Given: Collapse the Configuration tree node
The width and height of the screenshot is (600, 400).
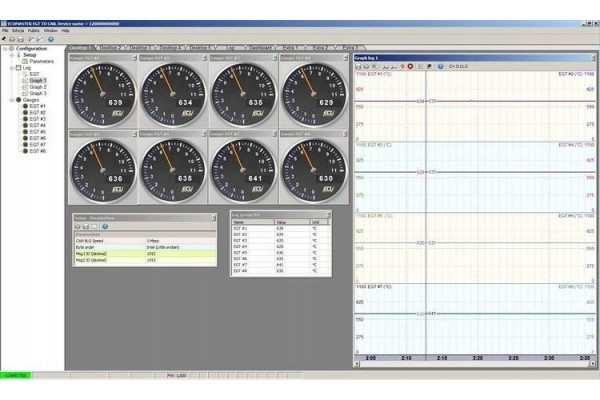Looking at the screenshot, I should tap(5, 49).
